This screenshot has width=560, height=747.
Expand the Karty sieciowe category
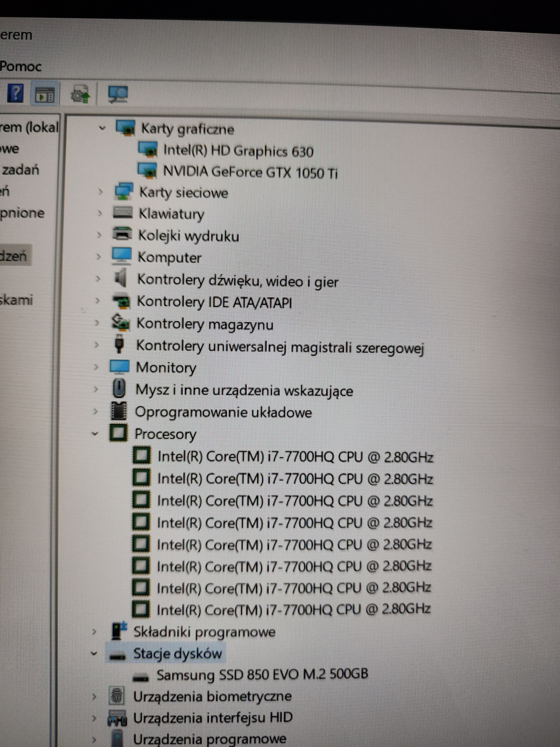[x=100, y=192]
